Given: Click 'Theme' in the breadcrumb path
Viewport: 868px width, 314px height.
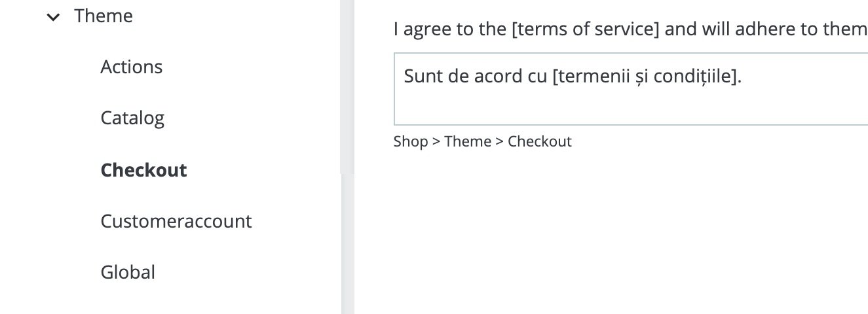Looking at the screenshot, I should point(468,141).
